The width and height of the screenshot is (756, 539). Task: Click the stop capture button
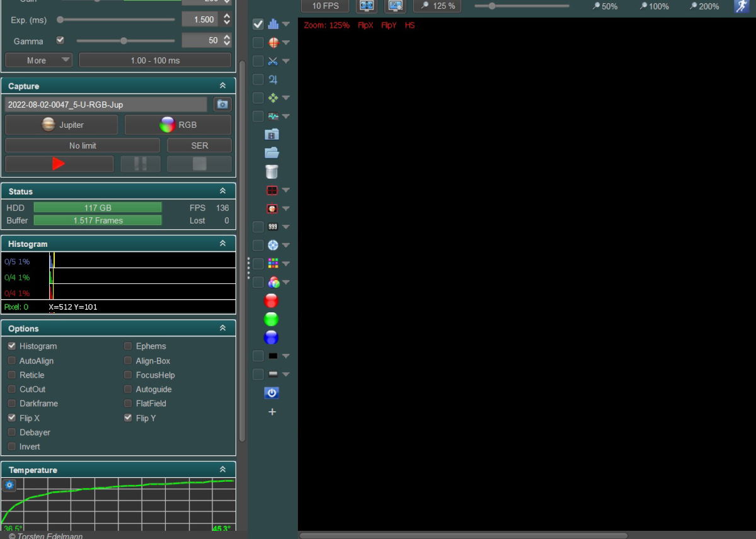[x=199, y=164]
